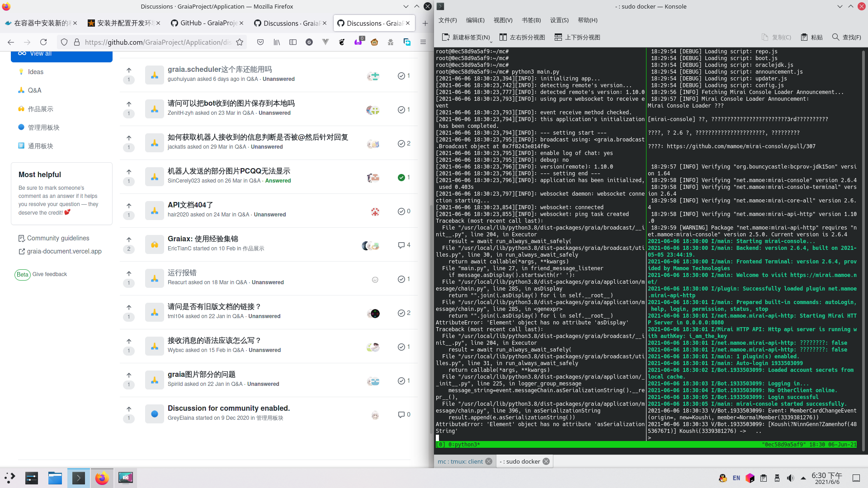Switch to mc : tmux: client tab

pyautogui.click(x=460, y=461)
